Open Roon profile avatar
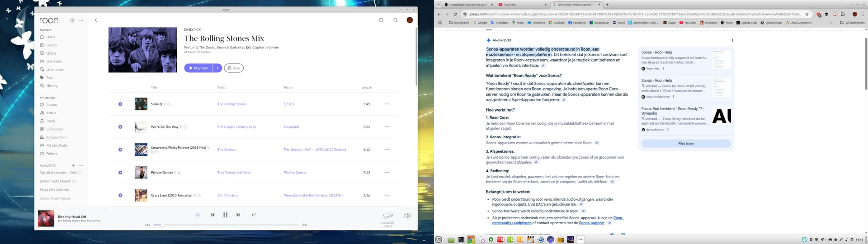The width and height of the screenshot is (868, 244). (x=410, y=20)
